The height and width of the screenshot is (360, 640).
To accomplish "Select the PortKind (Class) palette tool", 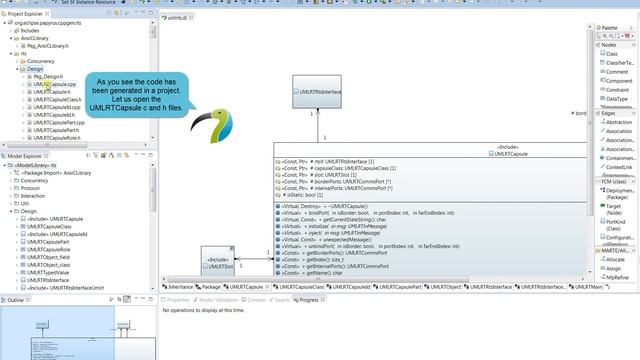I will click(x=616, y=225).
